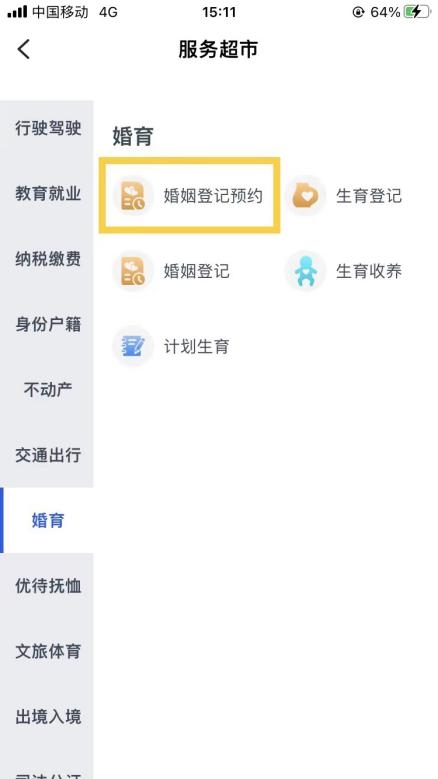The image size is (438, 779).
Task: Tap the battery status icon
Action: pyautogui.click(x=417, y=12)
